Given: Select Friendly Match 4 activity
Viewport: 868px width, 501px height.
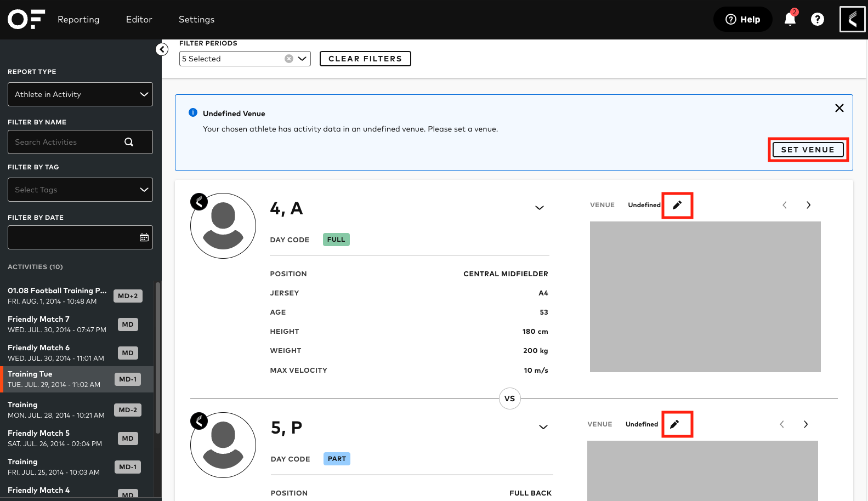Looking at the screenshot, I should click(77, 491).
